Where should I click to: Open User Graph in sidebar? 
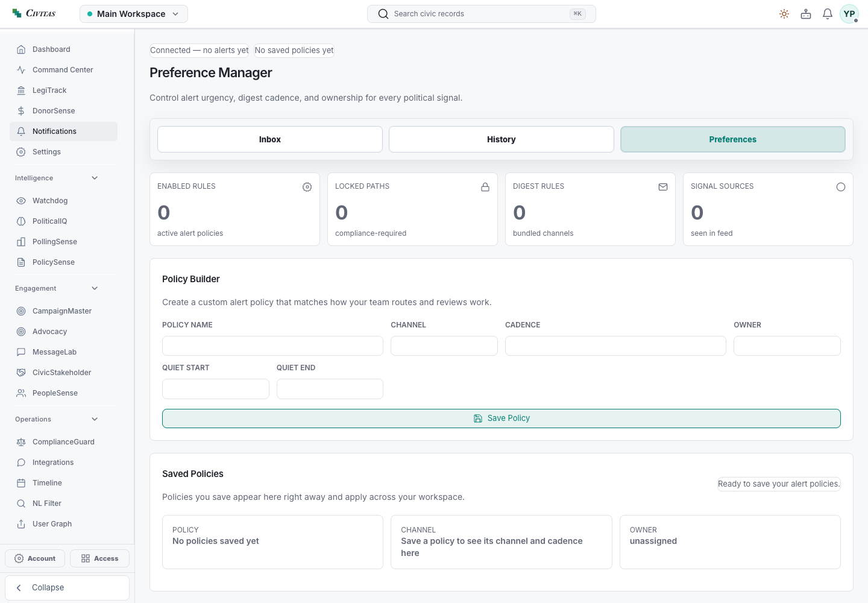pos(63,524)
